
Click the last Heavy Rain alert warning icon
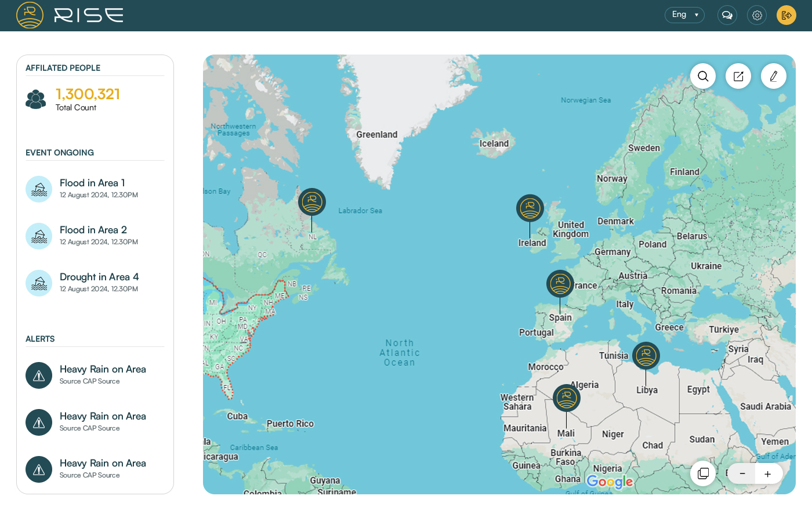click(39, 469)
